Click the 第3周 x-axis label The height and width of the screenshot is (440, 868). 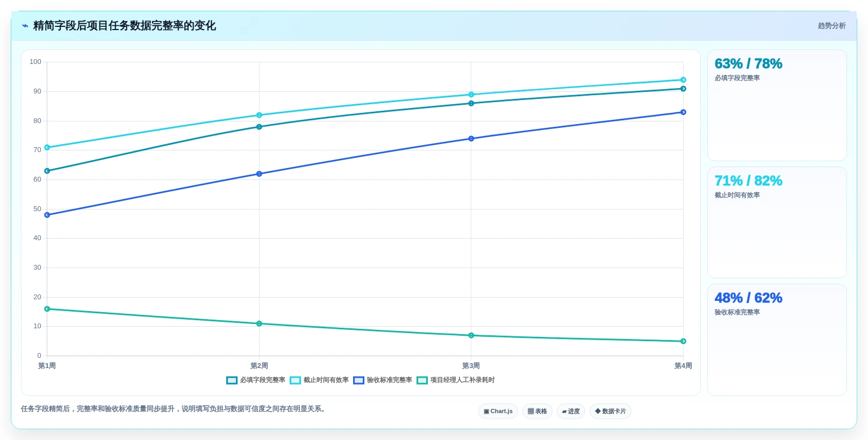point(471,366)
